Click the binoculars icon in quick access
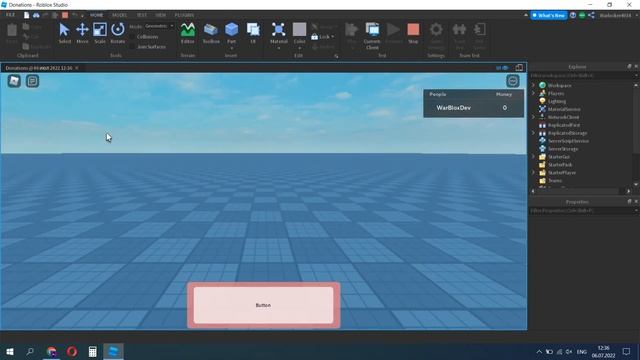Screen dimensions: 640x360 pos(36,15)
